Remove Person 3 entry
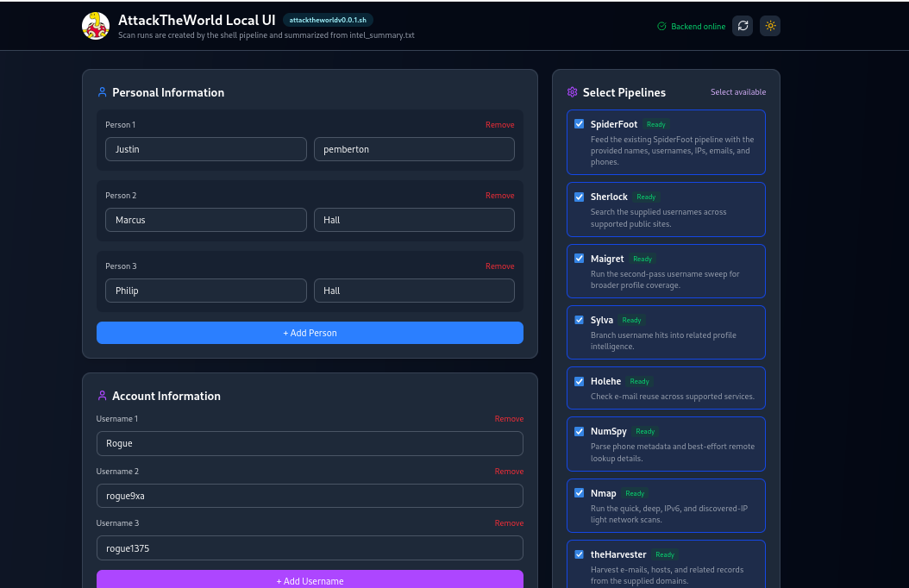Viewport: 909px width, 588px height. click(x=499, y=266)
